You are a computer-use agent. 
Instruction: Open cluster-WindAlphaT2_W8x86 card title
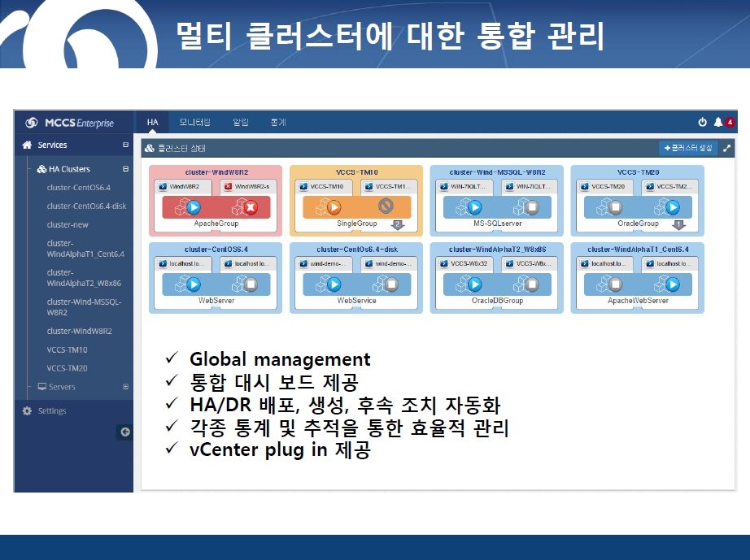pos(497,250)
